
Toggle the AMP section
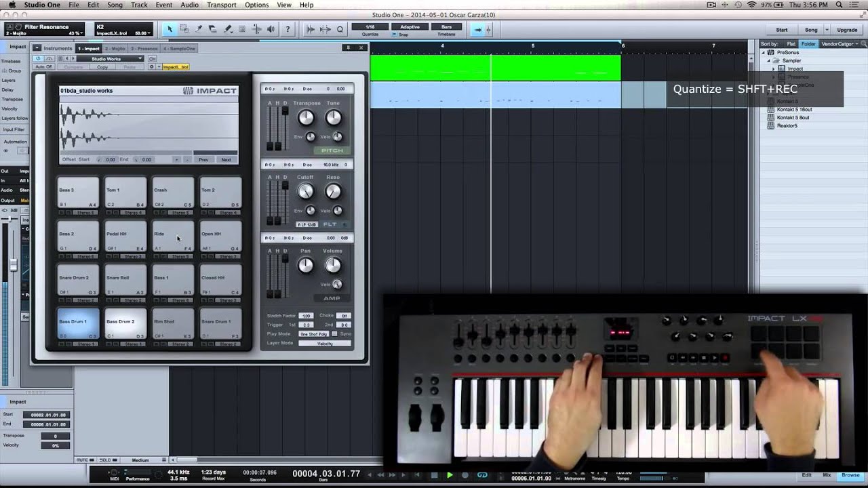[332, 298]
